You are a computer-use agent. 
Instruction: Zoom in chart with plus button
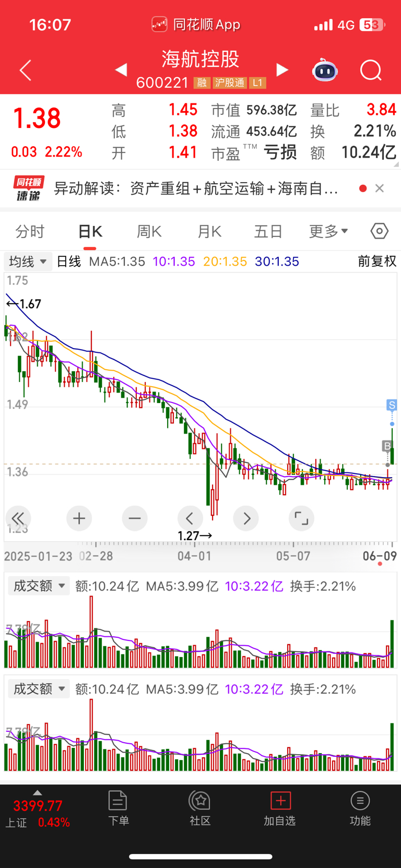79,518
